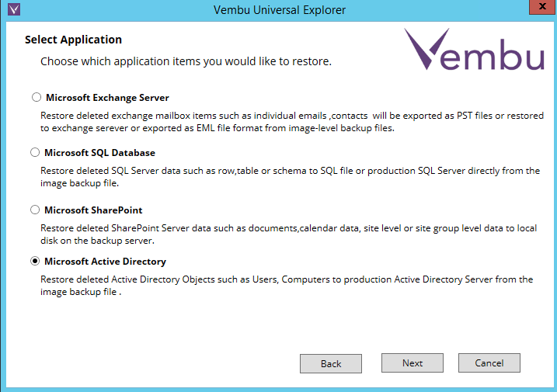
Task: Click the Vembu Universal Explorer title text
Action: point(280,10)
